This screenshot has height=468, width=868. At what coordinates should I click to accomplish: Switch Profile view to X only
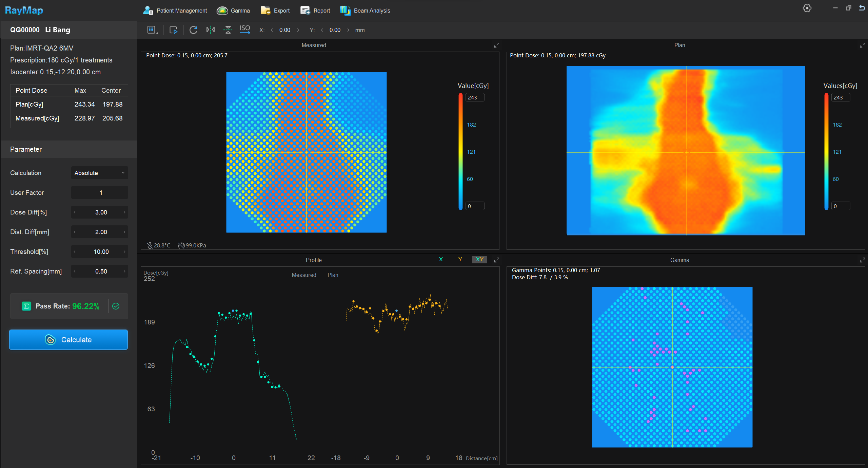point(441,260)
